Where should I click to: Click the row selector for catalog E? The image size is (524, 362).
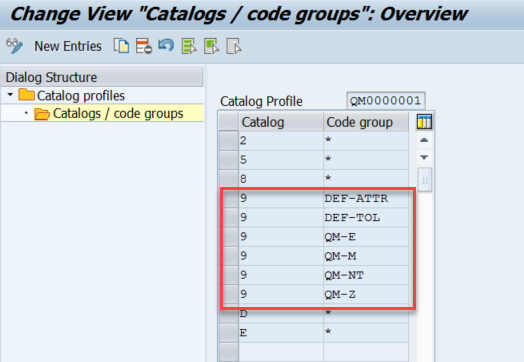(x=229, y=333)
